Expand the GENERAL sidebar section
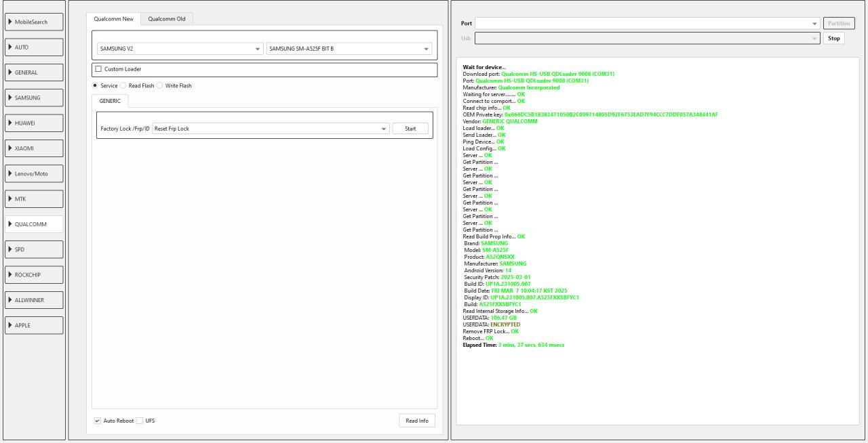 (x=34, y=72)
